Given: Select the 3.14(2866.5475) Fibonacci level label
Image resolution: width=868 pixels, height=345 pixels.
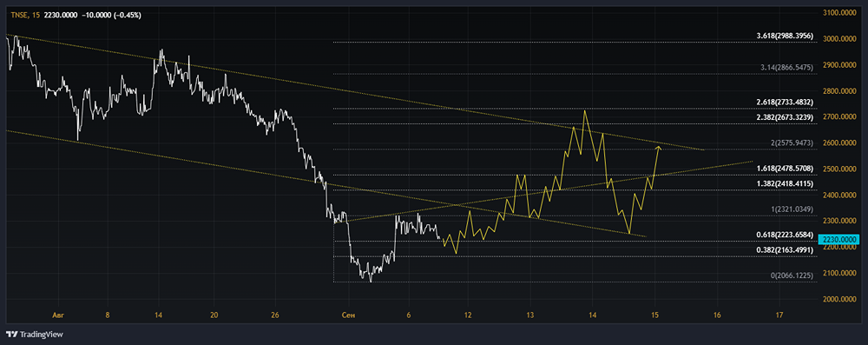Looking at the screenshot, I should coord(786,67).
